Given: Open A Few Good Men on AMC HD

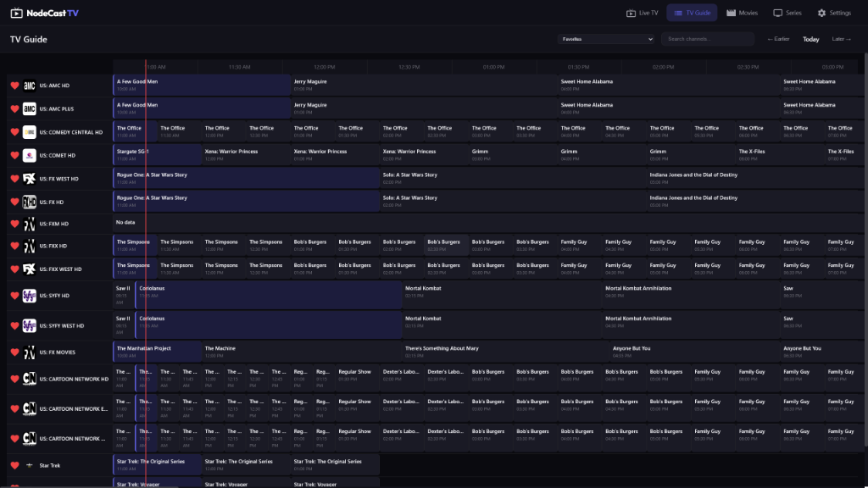Looking at the screenshot, I should (x=202, y=86).
